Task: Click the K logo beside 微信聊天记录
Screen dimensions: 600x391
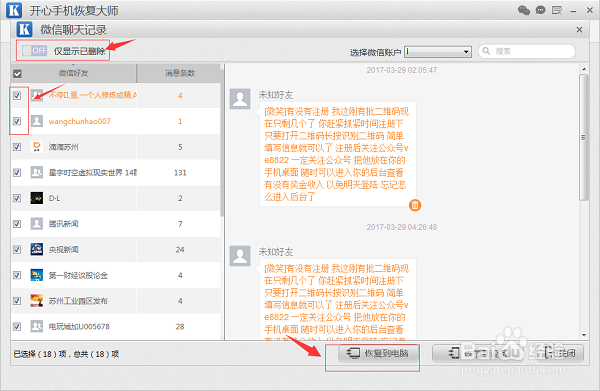Action: coord(24,29)
